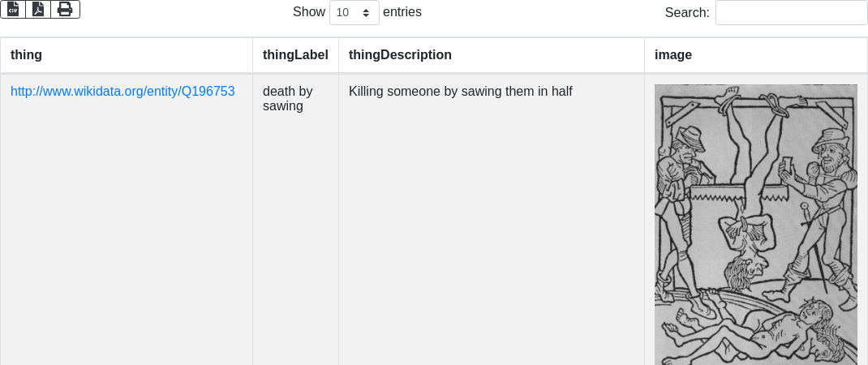
Task: Click the wooden beam atop the woodcut
Action: click(755, 101)
